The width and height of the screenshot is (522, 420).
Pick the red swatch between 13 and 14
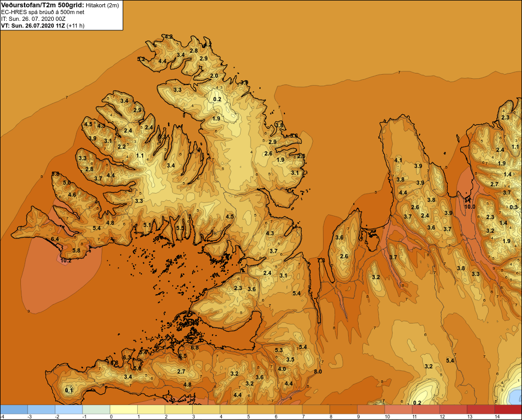click(x=481, y=410)
